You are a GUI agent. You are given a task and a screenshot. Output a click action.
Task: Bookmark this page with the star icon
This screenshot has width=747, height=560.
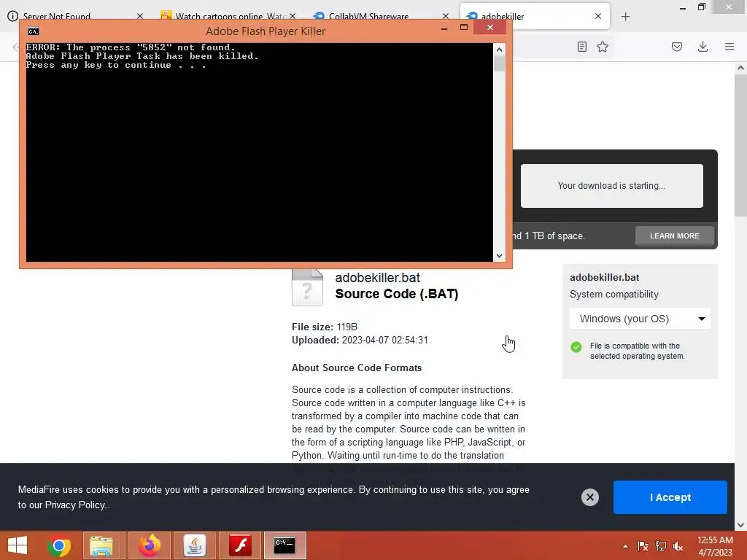tap(603, 47)
